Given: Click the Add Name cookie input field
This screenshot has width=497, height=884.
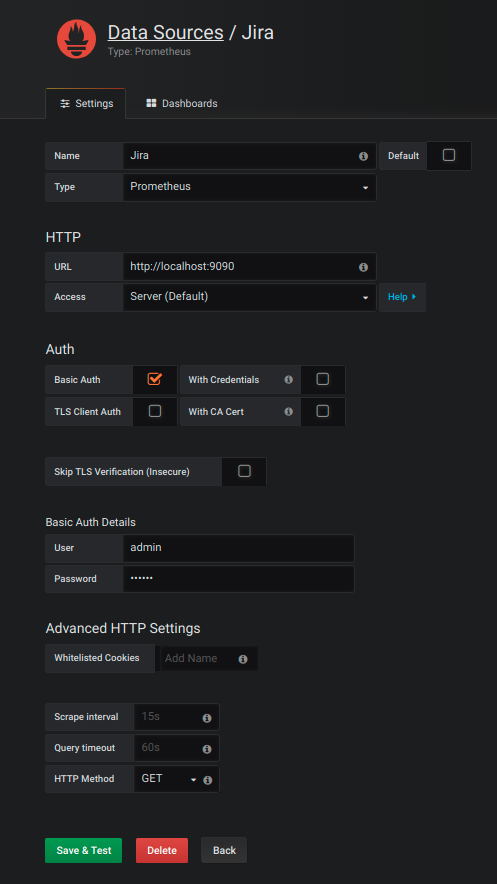Looking at the screenshot, I should click(208, 658).
